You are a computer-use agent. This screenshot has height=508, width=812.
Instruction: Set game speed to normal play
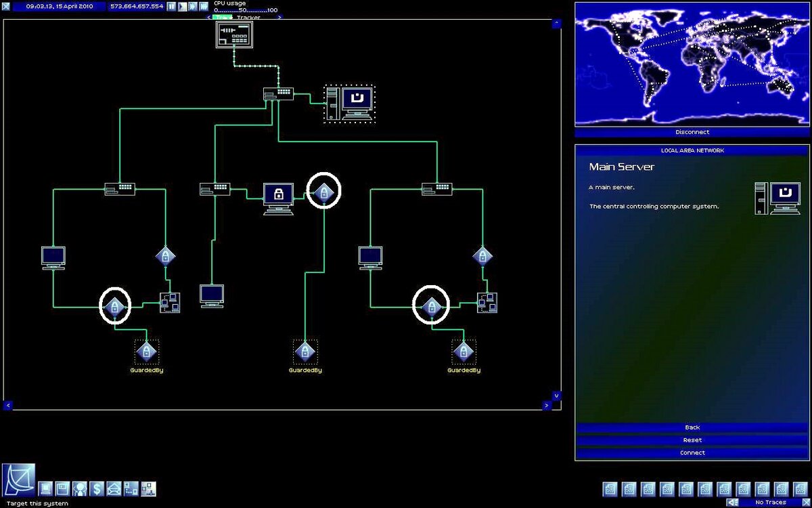[183, 6]
